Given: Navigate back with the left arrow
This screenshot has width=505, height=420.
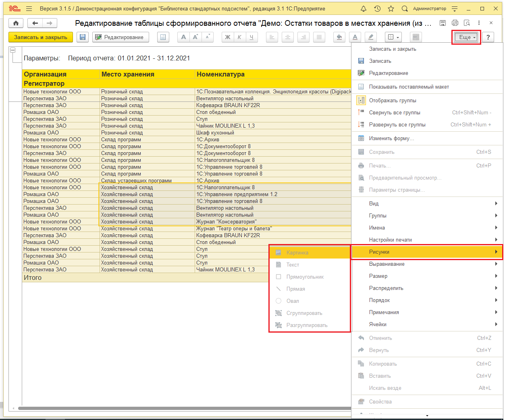Looking at the screenshot, I should [x=35, y=23].
